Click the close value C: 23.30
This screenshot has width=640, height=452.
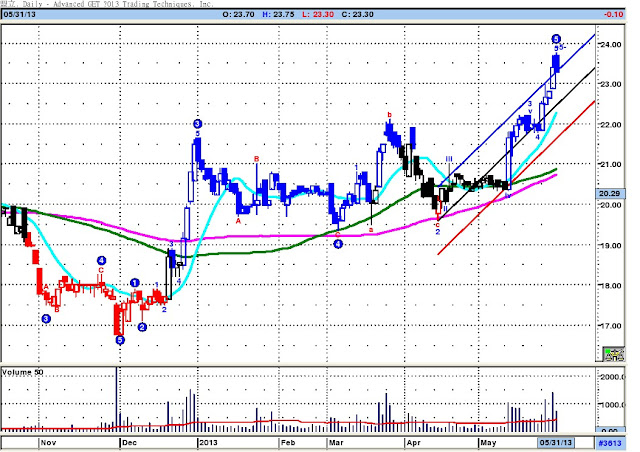click(x=357, y=14)
